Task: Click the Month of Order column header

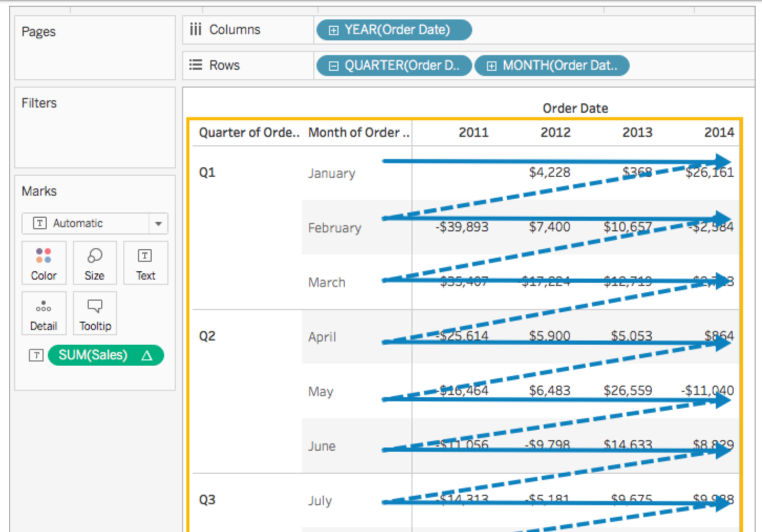Action: [x=358, y=132]
